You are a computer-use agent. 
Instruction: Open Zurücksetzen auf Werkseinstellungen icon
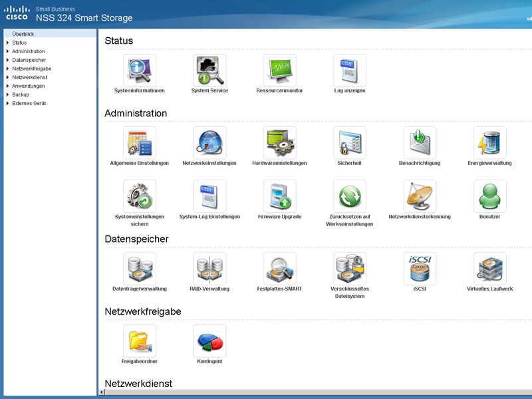[x=350, y=196]
